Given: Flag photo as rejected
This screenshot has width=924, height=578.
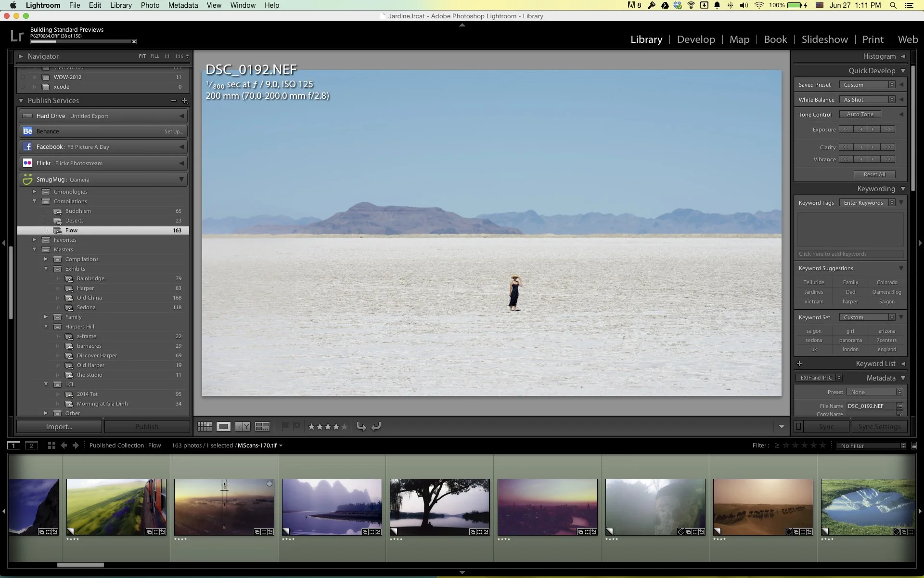Looking at the screenshot, I should [296, 426].
